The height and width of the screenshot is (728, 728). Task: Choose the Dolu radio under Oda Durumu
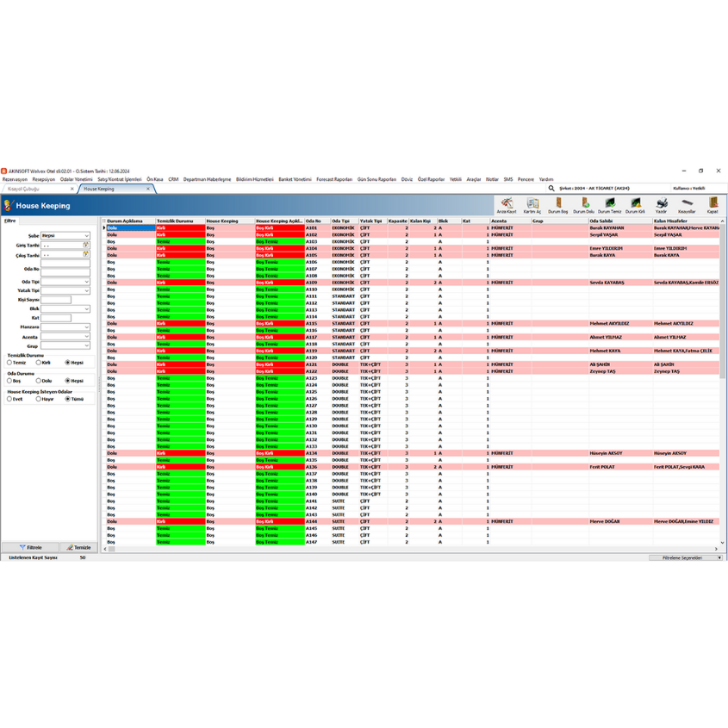point(37,380)
